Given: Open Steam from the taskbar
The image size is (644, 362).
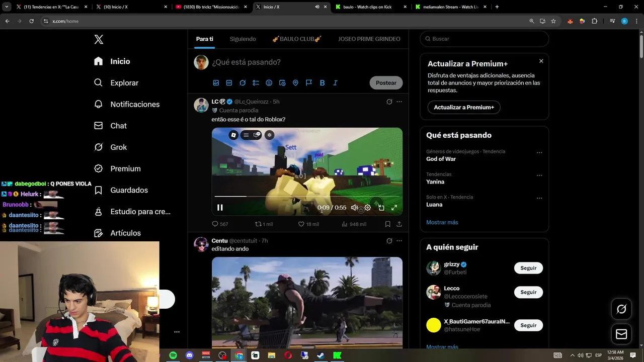Looking at the screenshot, I should [320, 355].
